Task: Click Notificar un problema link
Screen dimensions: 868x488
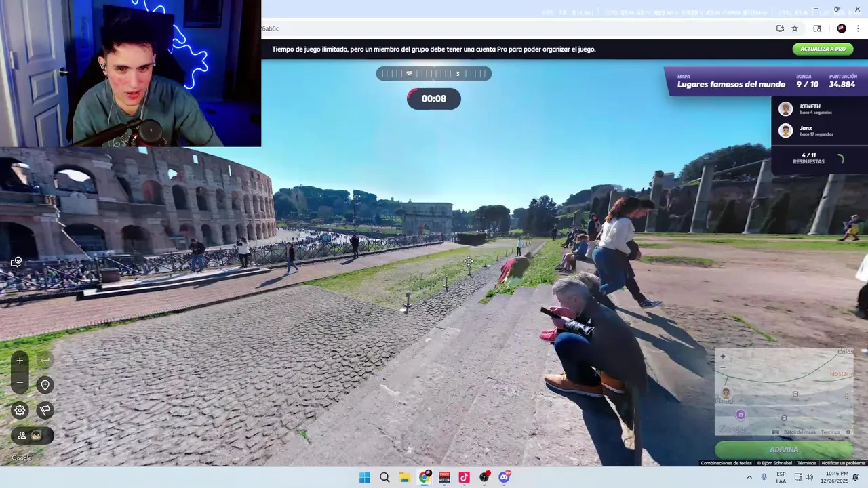Action: pos(843,463)
